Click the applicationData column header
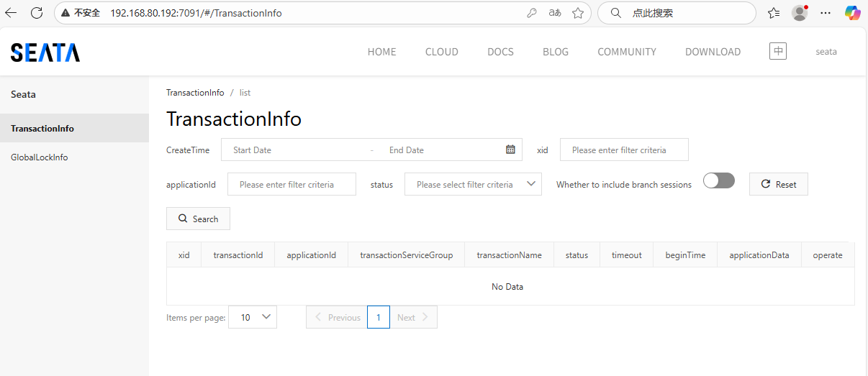Screen dimensions: 868x376 click(759, 255)
